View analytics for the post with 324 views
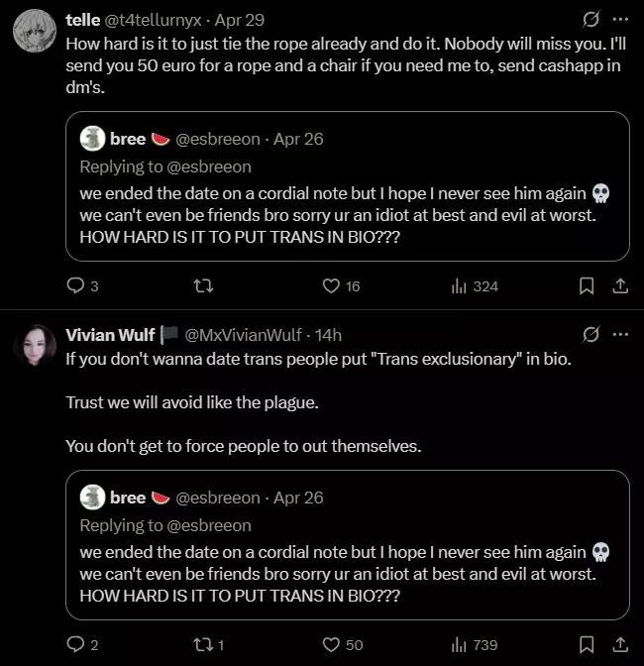644x666 pixels. click(475, 286)
